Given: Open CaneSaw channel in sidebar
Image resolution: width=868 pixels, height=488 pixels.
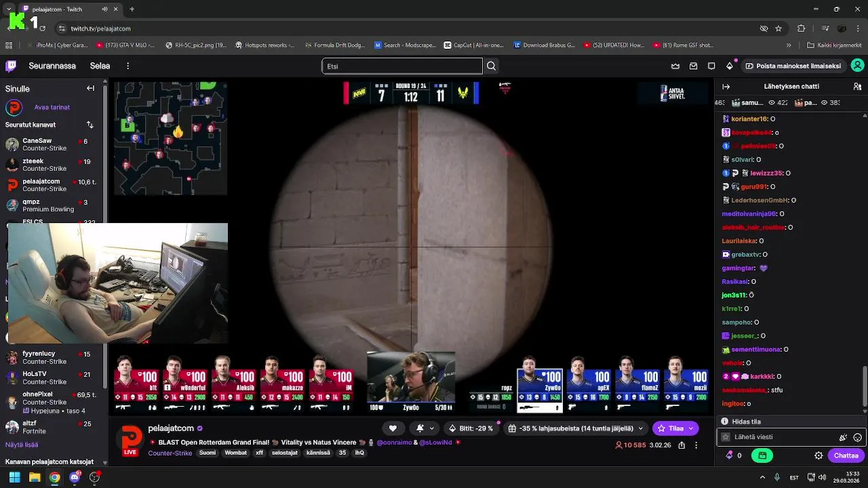Looking at the screenshot, I should (x=52, y=144).
